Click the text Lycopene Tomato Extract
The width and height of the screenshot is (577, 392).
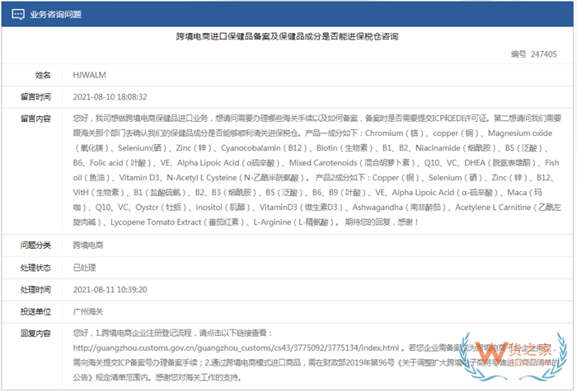coord(156,222)
